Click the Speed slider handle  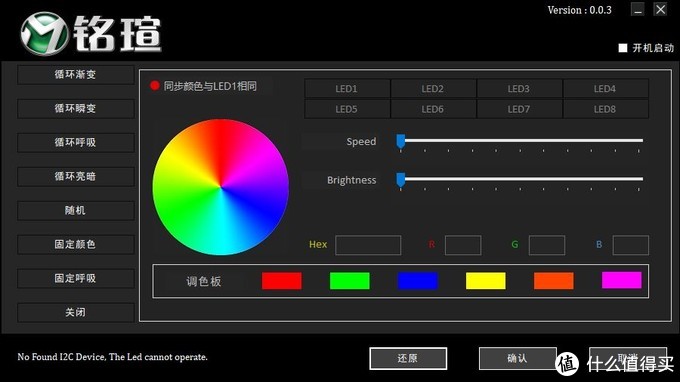(401, 141)
